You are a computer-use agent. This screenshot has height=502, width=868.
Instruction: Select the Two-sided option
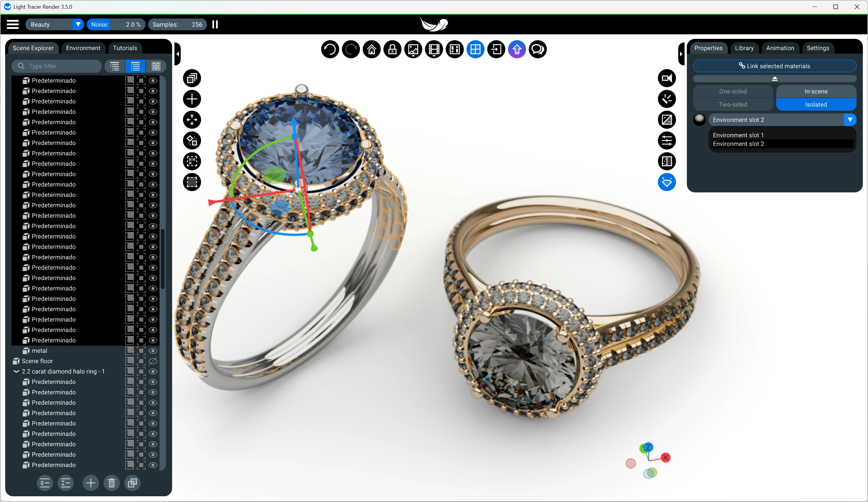(x=733, y=104)
